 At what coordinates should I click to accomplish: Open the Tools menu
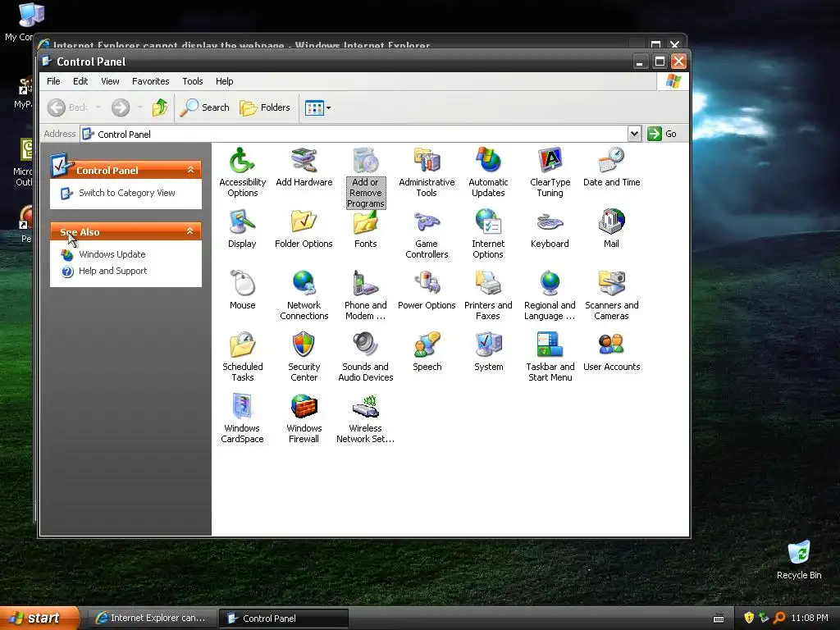[x=192, y=81]
